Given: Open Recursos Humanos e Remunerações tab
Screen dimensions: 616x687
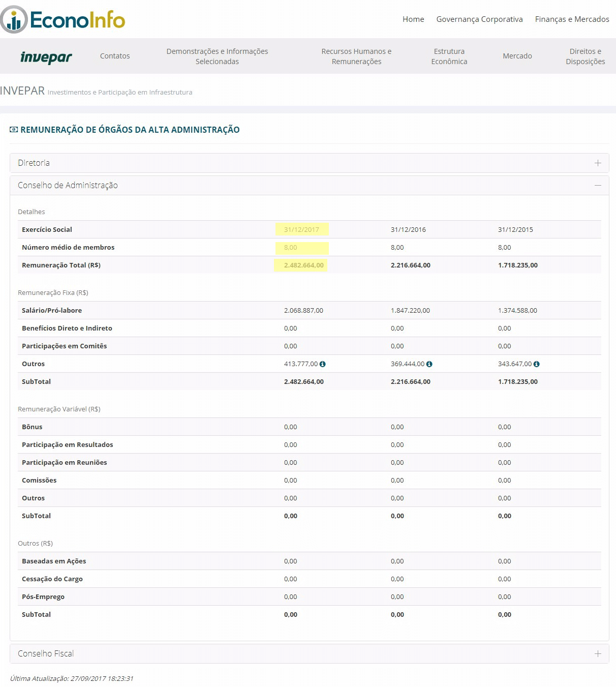Looking at the screenshot, I should click(356, 56).
